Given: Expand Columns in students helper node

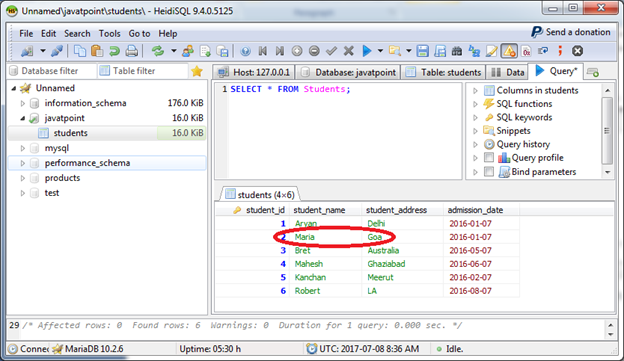Looking at the screenshot, I should coord(475,90).
